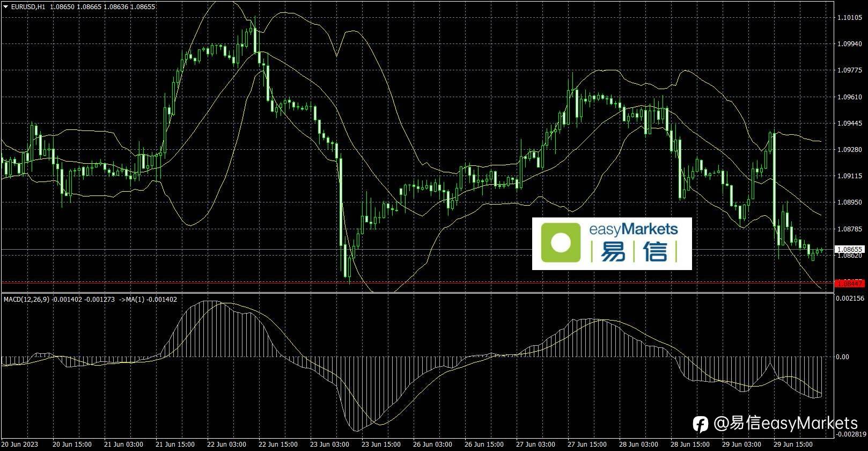
Task: Click time axis label 21 Jun 03:00
Action: [124, 445]
